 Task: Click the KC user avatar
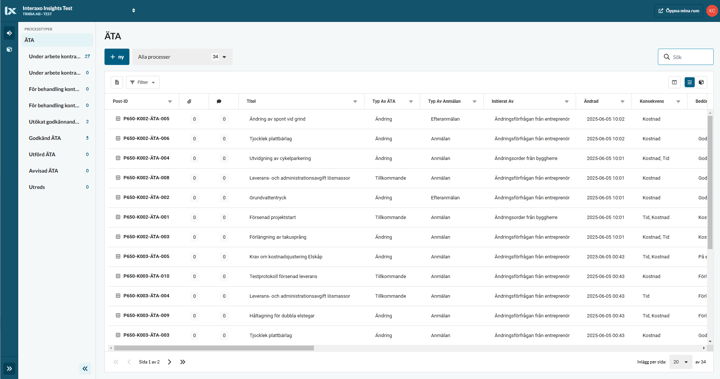(712, 11)
